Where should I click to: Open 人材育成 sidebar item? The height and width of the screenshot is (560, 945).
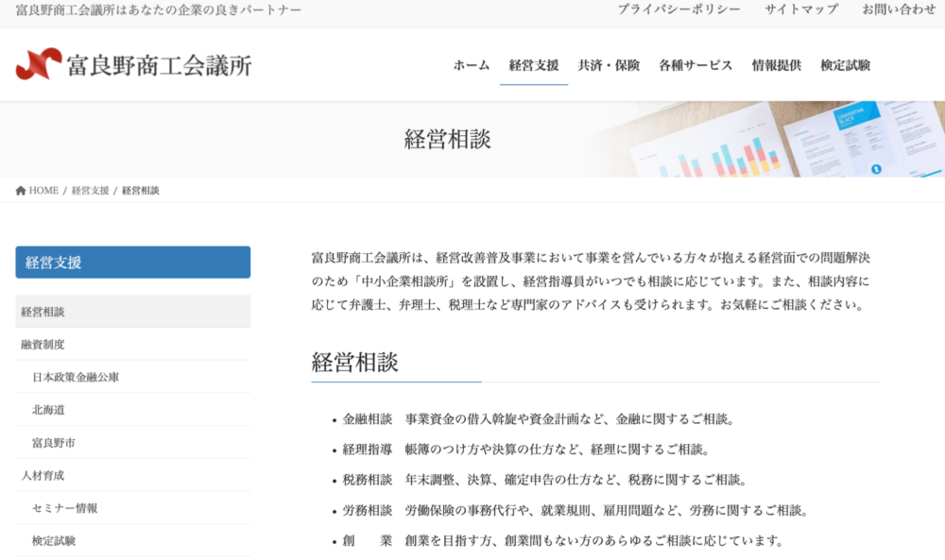(43, 475)
